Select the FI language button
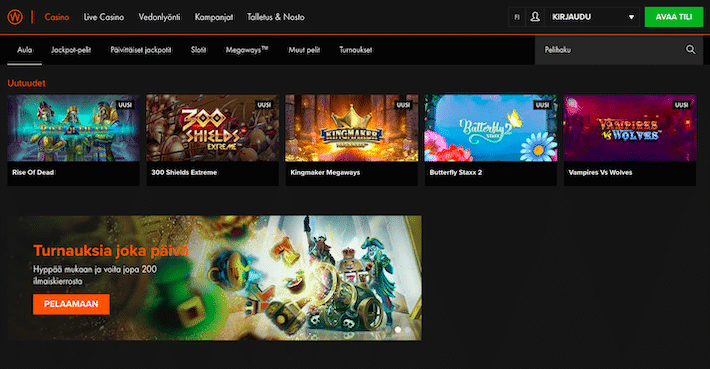 point(517,17)
